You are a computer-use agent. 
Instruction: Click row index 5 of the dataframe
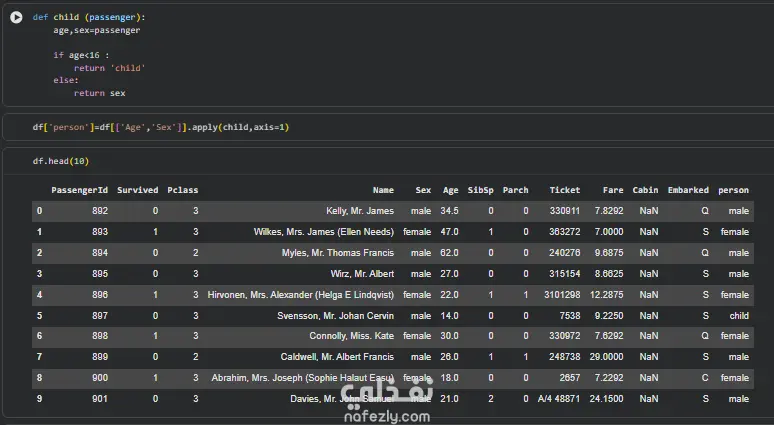[x=39, y=316]
